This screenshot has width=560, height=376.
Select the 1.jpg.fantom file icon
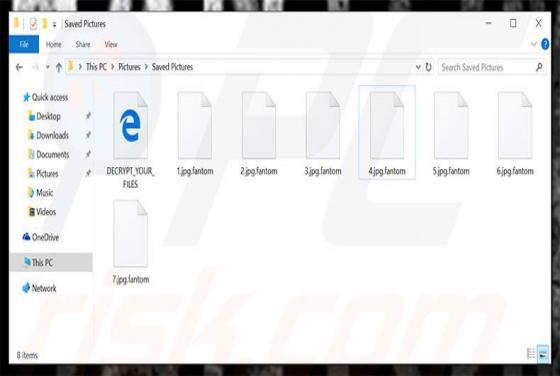click(195, 125)
